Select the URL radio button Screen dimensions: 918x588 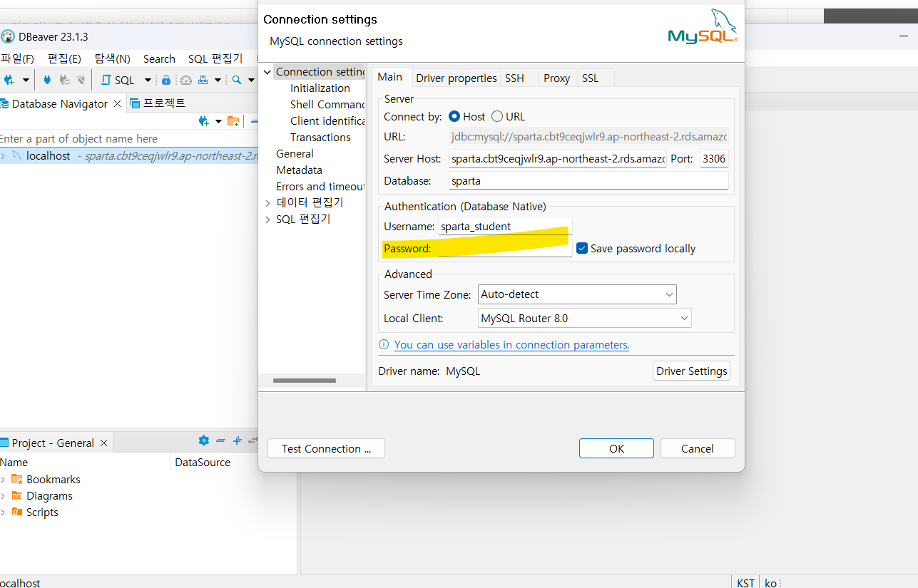tap(497, 116)
